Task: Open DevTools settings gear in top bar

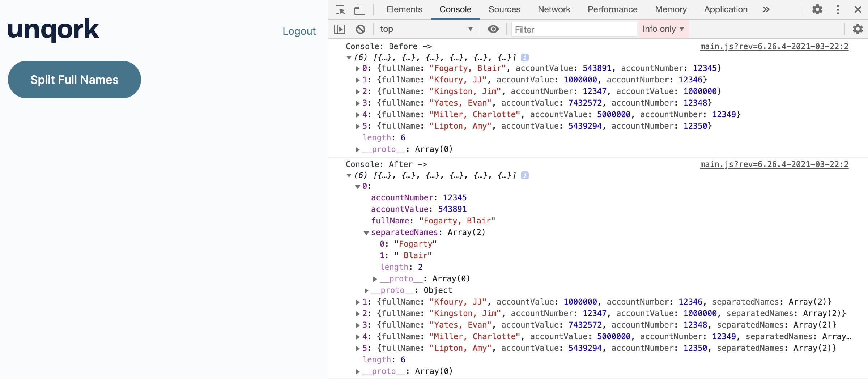Action: point(817,9)
